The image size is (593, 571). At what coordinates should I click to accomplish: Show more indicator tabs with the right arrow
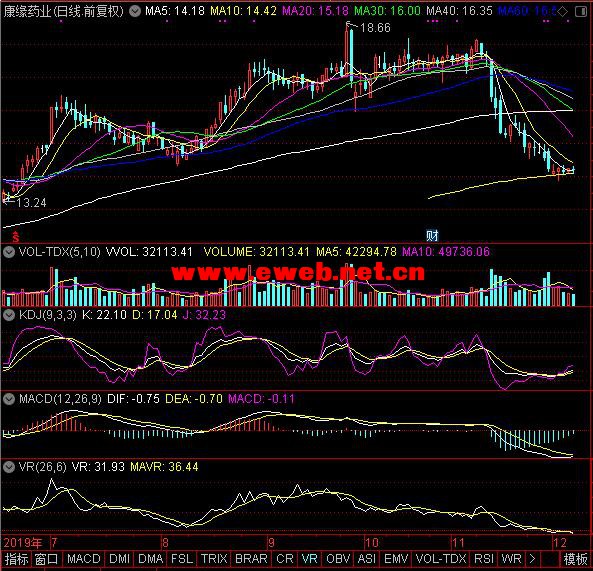[532, 559]
